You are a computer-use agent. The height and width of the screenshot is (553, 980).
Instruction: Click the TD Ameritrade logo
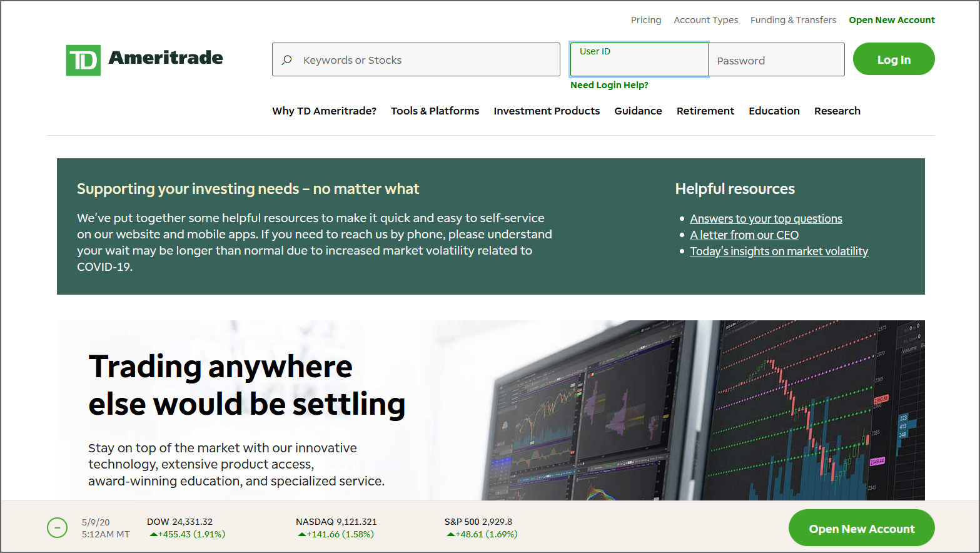(144, 59)
